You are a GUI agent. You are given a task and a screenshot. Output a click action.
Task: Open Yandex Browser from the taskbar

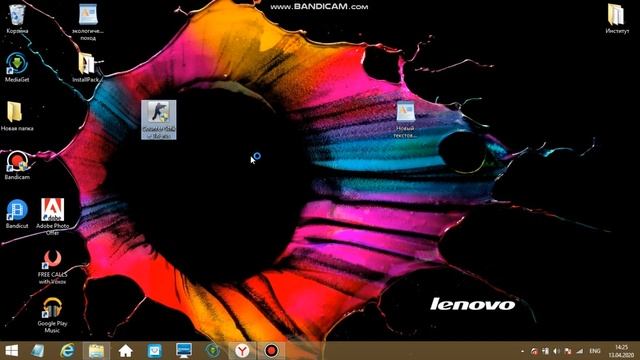[242, 351]
